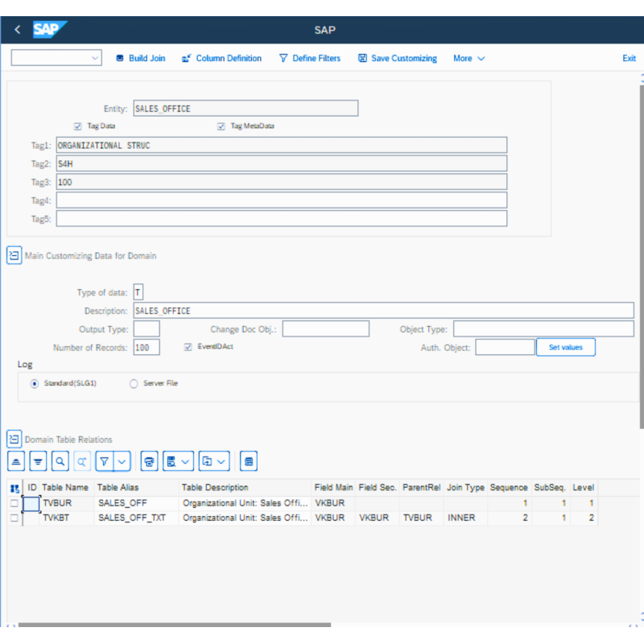
Task: Click the Print icon in table toolbar
Action: pos(149,461)
